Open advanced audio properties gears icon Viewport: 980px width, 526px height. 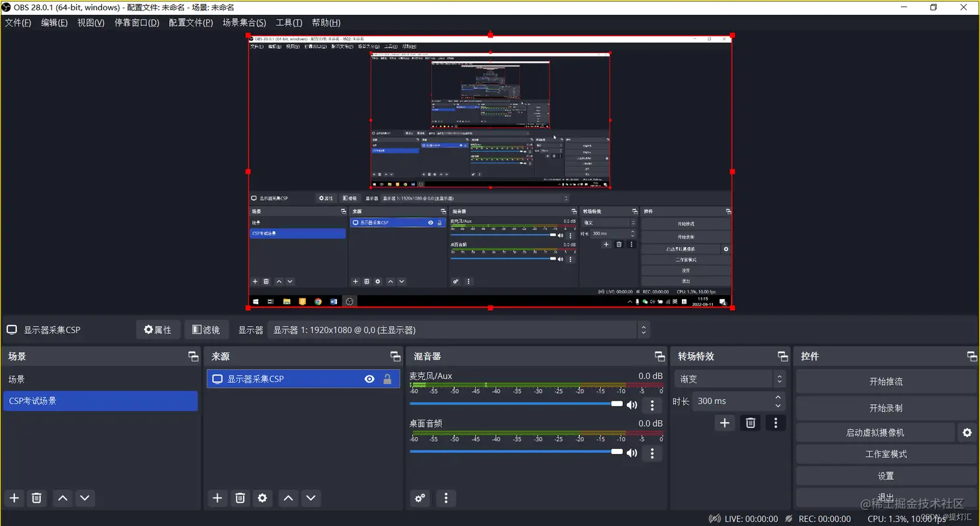point(420,498)
